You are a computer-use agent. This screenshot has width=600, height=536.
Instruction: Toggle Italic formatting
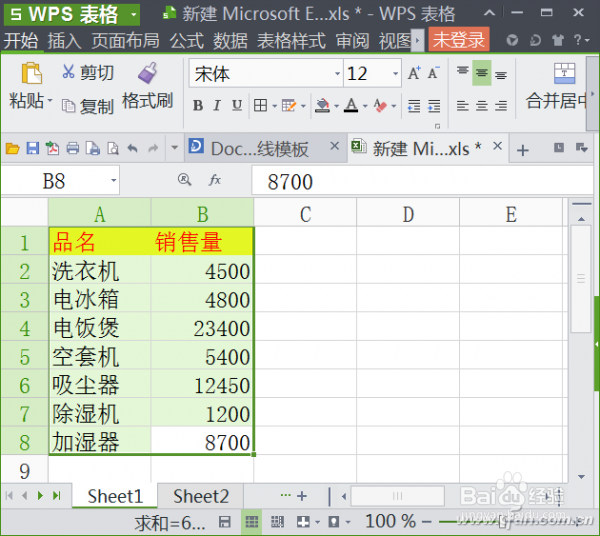point(217,105)
